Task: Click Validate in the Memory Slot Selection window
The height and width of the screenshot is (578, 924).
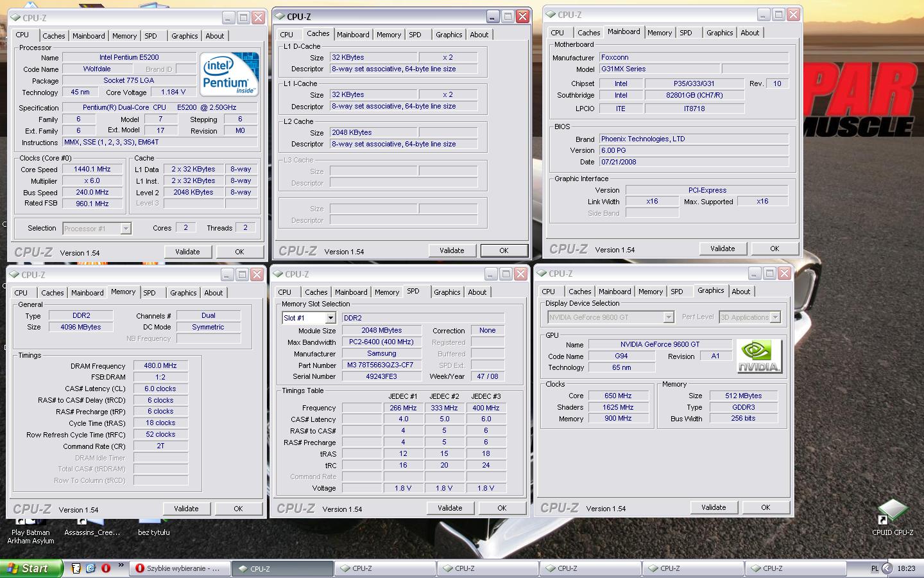Action: point(450,508)
